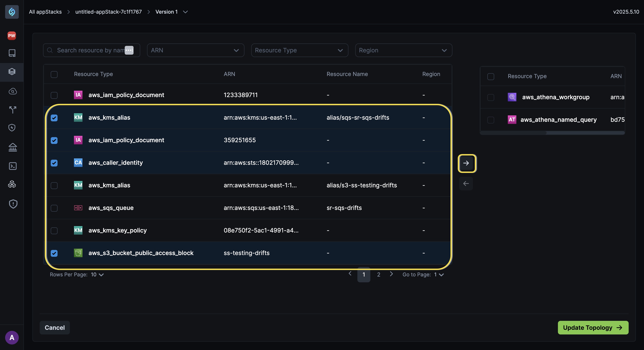The height and width of the screenshot is (350, 644).
Task: Uncheck the aws_caller_identity row checkbox
Action: point(54,163)
